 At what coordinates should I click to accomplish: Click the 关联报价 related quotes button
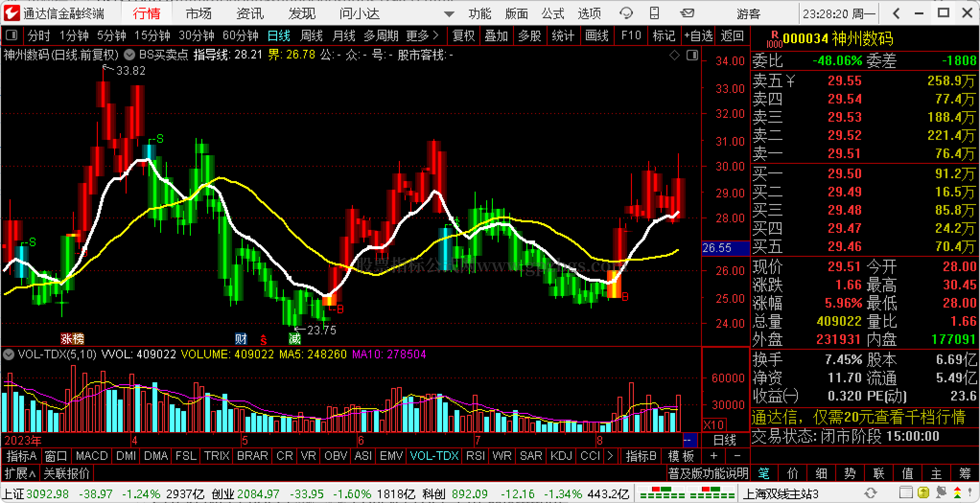click(x=67, y=474)
